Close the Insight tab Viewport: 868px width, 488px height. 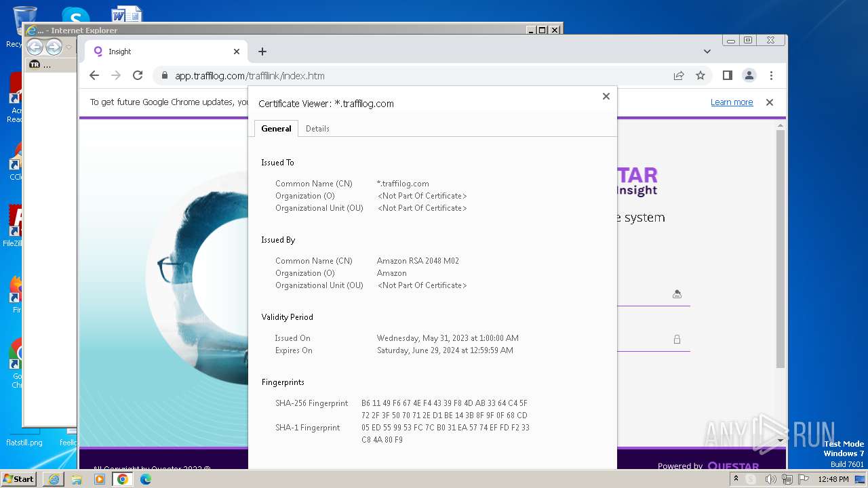click(237, 52)
